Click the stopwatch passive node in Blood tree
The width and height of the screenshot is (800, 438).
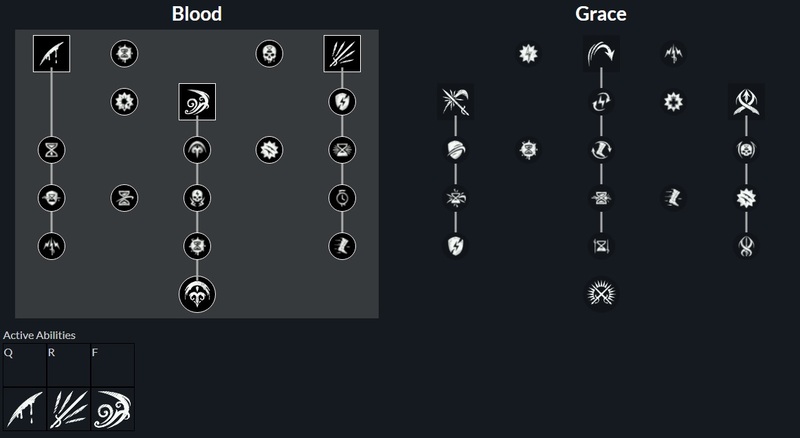click(342, 198)
